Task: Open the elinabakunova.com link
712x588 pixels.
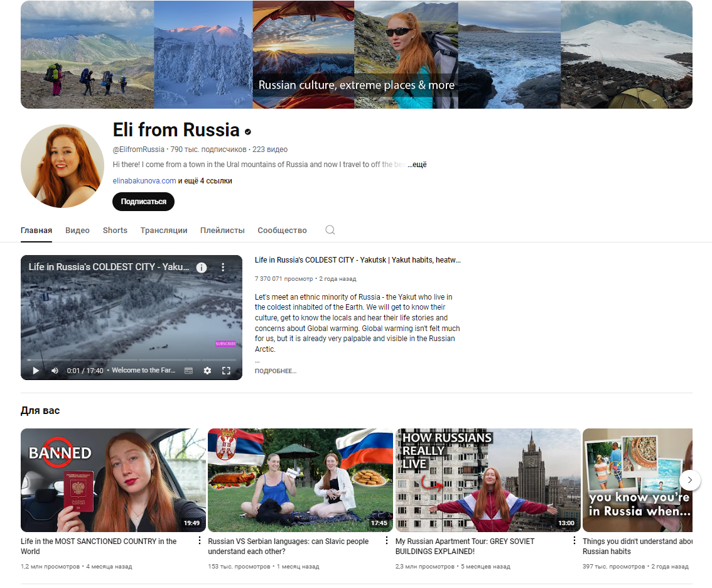Action: (144, 181)
